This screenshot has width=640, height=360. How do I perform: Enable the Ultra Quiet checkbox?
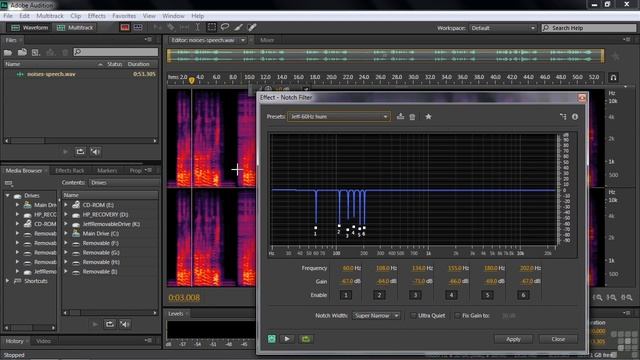click(x=413, y=316)
